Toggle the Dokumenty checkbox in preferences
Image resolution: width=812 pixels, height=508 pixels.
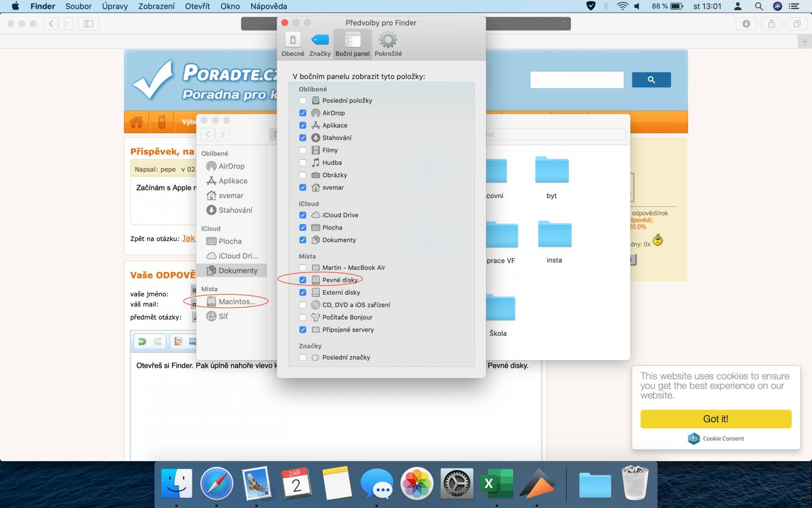(x=303, y=240)
